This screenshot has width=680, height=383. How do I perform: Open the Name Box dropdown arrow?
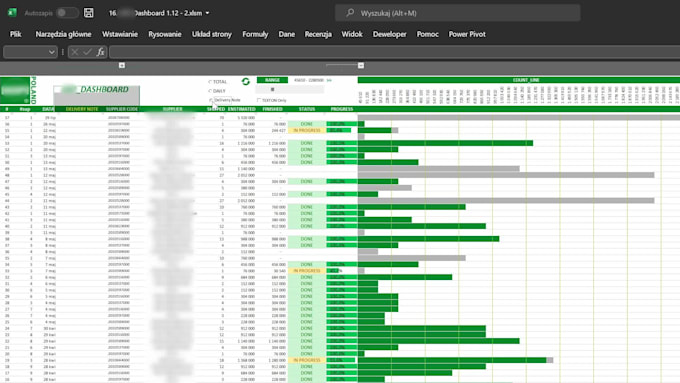point(52,52)
